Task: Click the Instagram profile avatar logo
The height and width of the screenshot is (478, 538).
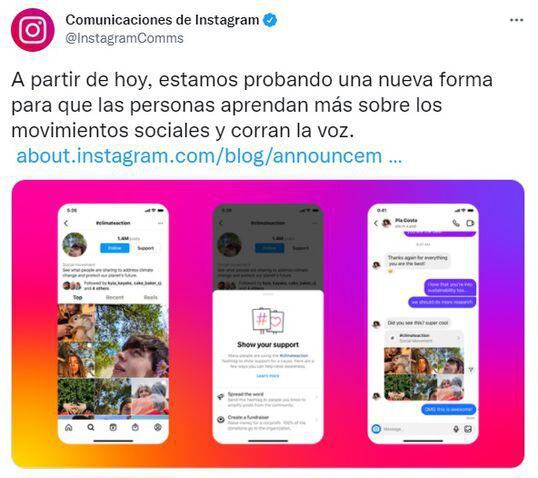Action: [x=33, y=30]
